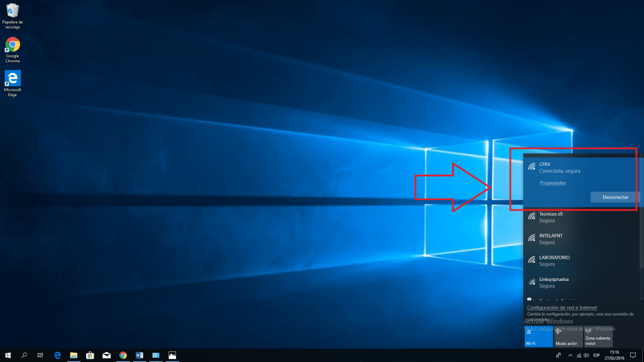Open Google Chrome desktop shortcut

13,45
